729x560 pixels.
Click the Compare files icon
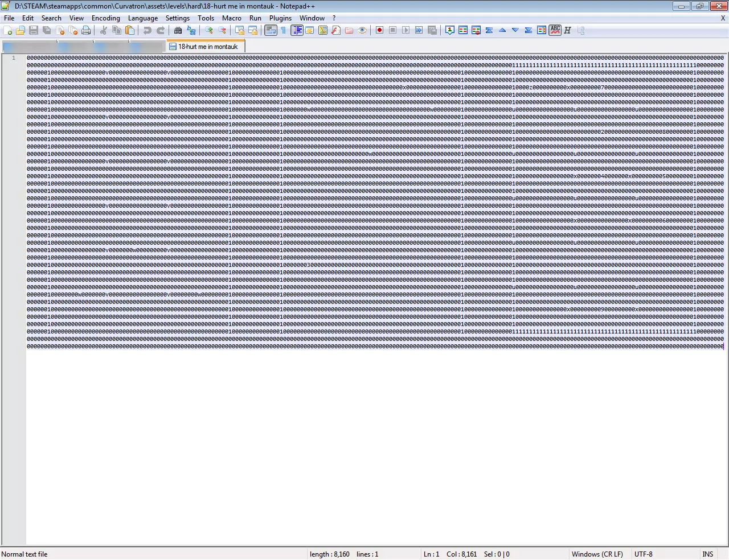(x=463, y=30)
